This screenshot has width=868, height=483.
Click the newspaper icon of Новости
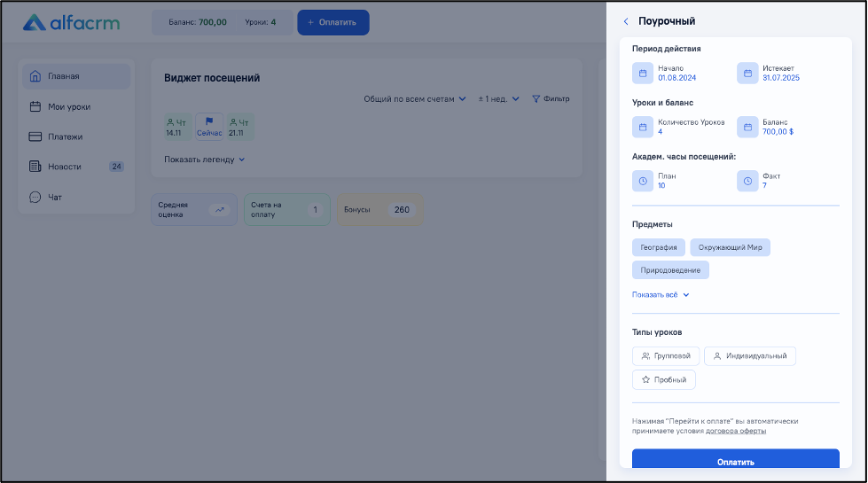35,166
